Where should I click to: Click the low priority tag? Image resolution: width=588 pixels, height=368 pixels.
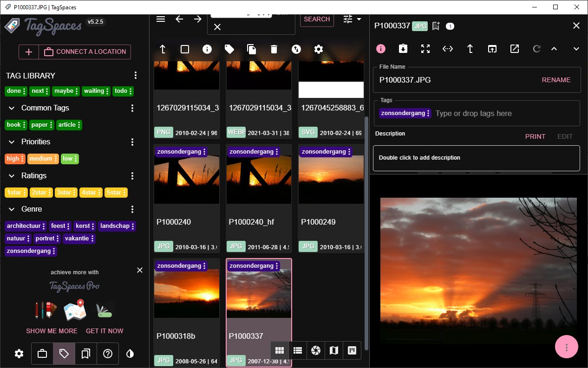click(70, 159)
